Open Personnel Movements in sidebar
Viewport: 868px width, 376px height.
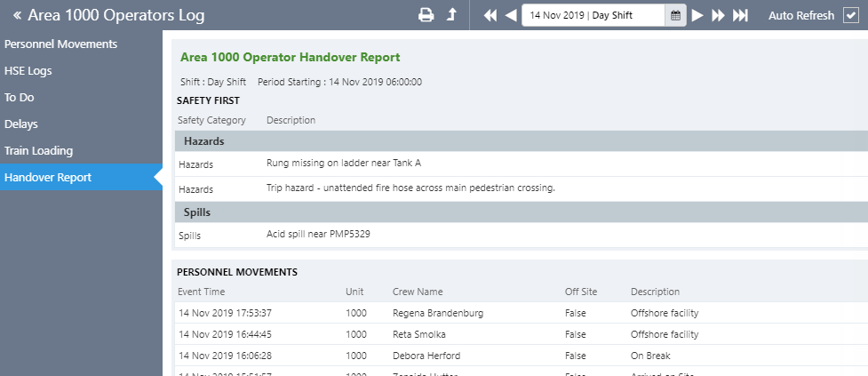tap(60, 44)
